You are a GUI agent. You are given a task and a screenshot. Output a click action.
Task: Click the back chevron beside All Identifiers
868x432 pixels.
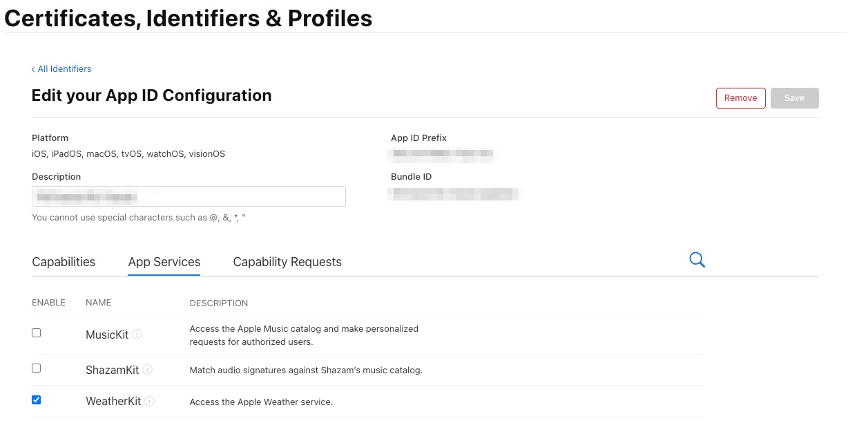(x=33, y=68)
